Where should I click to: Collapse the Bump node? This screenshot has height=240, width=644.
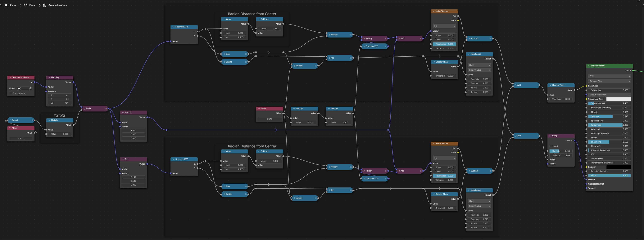[x=550, y=136]
